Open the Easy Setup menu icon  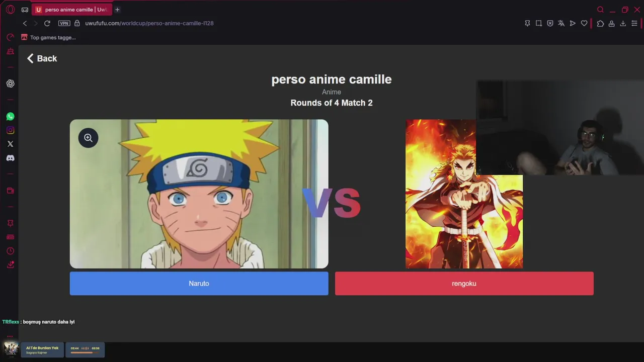tap(634, 23)
